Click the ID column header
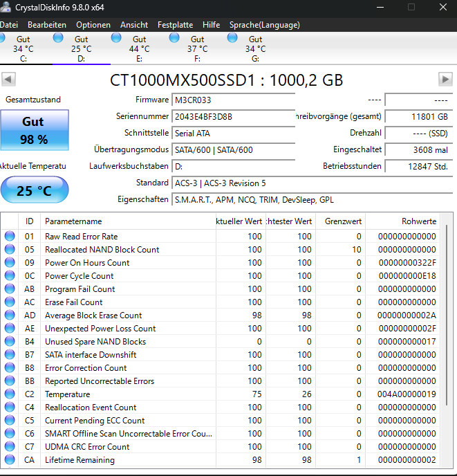The height and width of the screenshot is (476, 457). point(30,221)
